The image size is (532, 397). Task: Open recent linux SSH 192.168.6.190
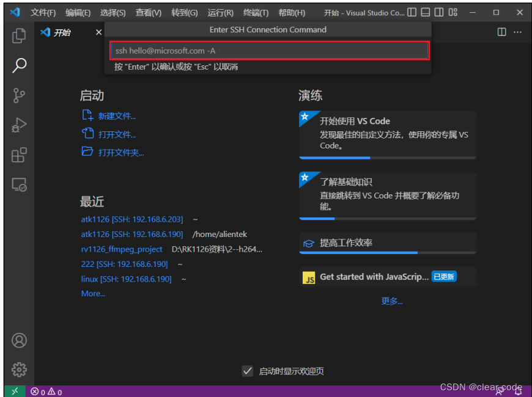126,279
